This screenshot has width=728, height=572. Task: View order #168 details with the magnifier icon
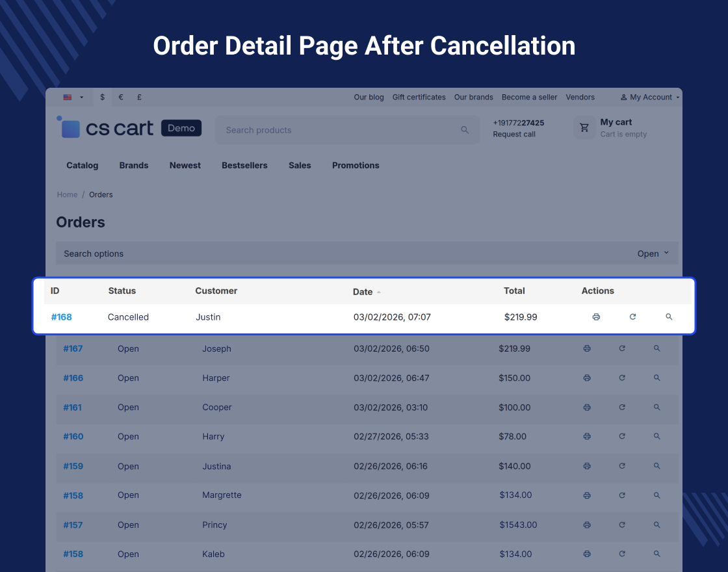coord(669,317)
